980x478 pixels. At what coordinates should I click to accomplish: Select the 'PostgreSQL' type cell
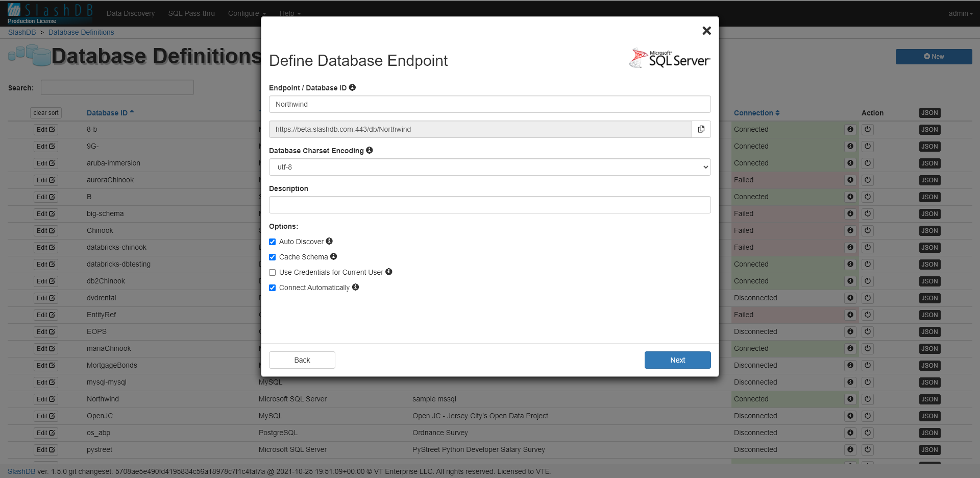(278, 433)
